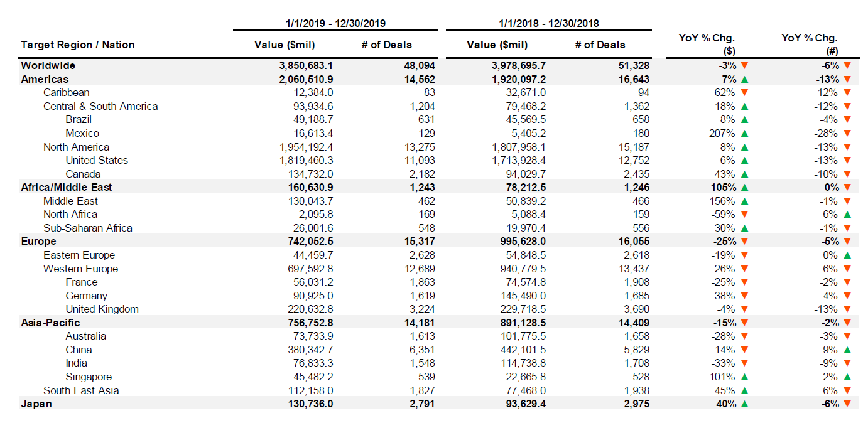
Task: Click the 1/1/2018 - 12/30/2018 period header
Action: click(x=548, y=23)
